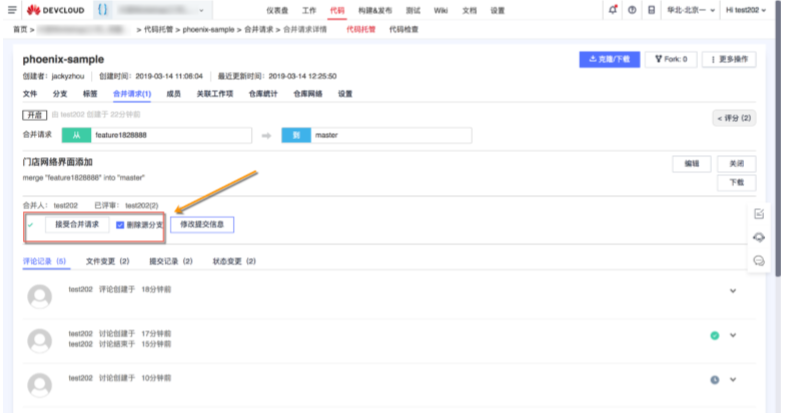Screen dimensions: 790x413
Task: Click avatar of discussion created 17 minutes ago
Action: [x=40, y=340]
